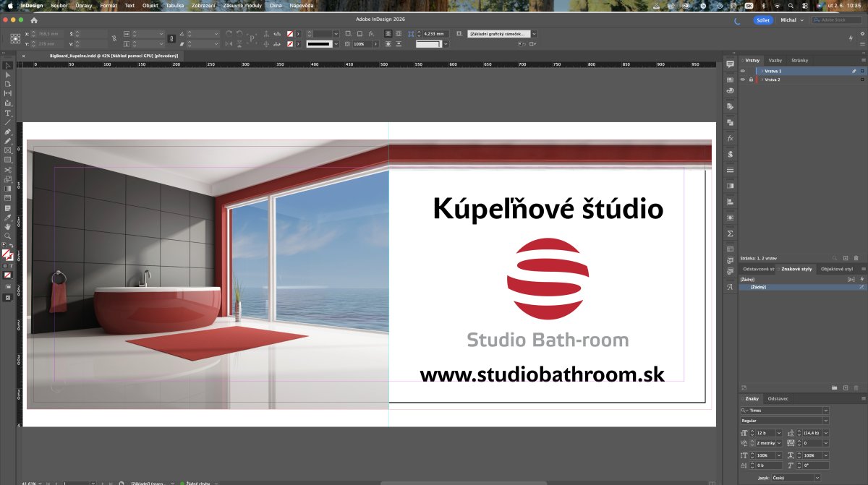The image size is (868, 485).
Task: Pick the Gap tool
Action: (8, 93)
